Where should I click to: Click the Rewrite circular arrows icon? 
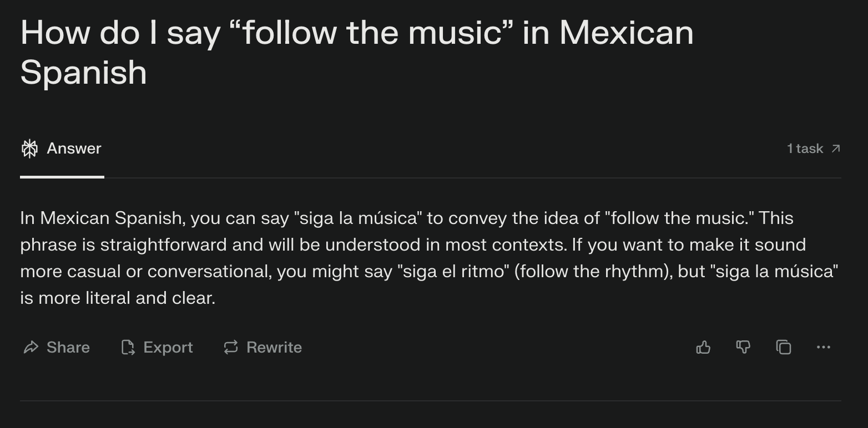pos(231,347)
